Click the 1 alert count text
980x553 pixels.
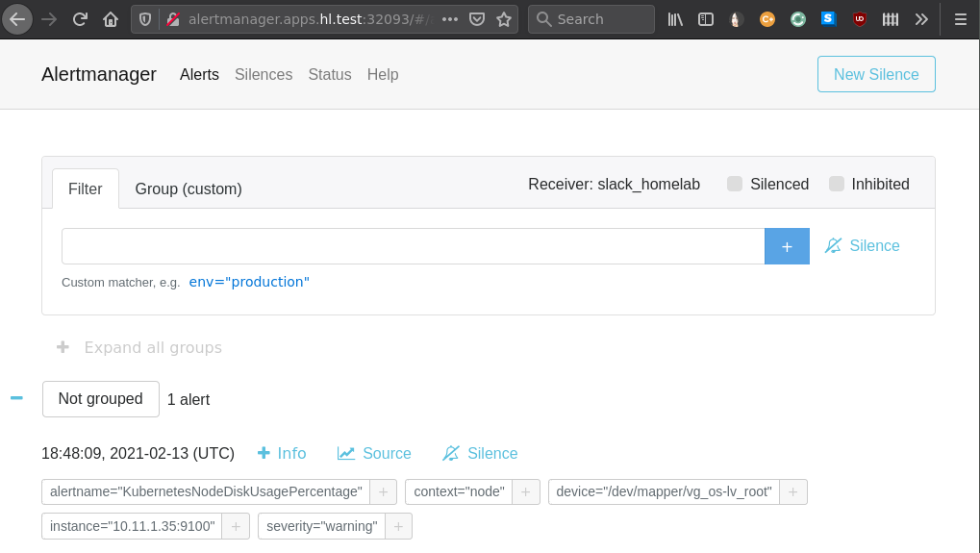click(188, 399)
